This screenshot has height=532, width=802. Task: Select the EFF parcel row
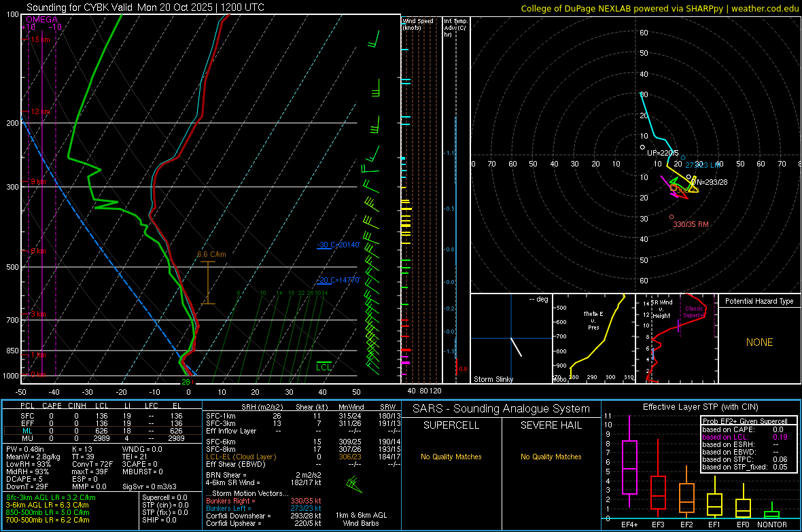coord(101,423)
